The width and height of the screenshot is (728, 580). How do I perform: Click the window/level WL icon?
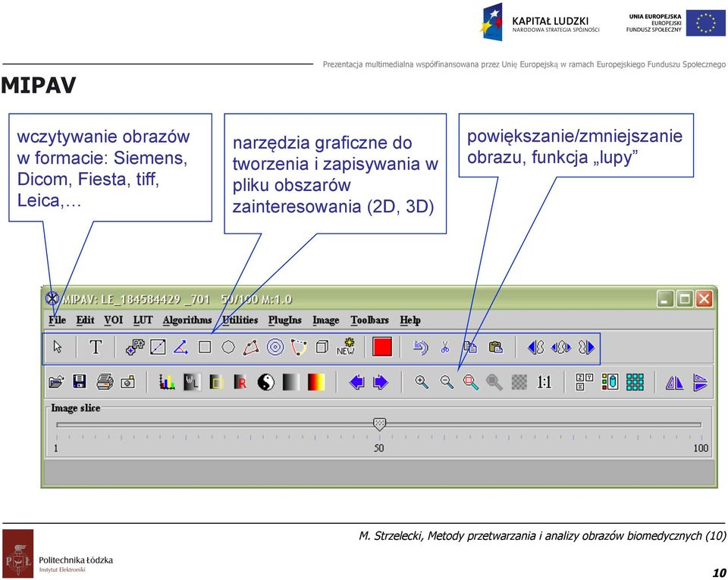tap(192, 382)
